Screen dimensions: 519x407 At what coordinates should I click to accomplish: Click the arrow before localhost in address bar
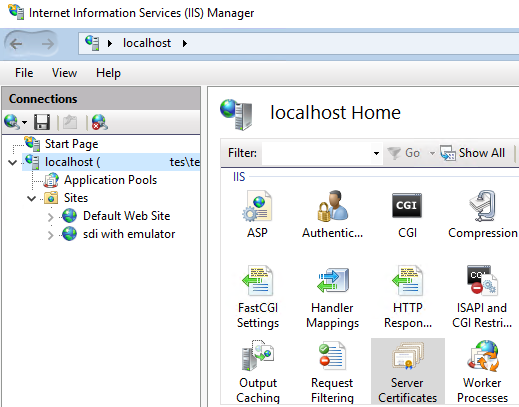click(x=110, y=43)
